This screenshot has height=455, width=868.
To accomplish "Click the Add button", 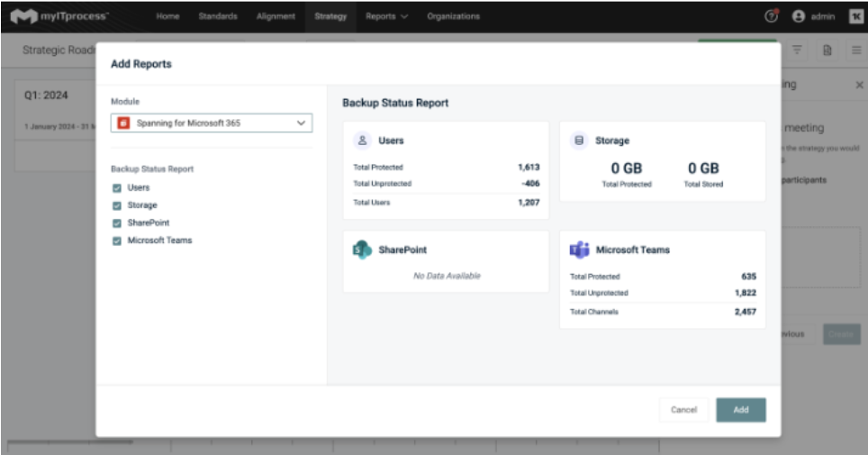I will 741,410.
